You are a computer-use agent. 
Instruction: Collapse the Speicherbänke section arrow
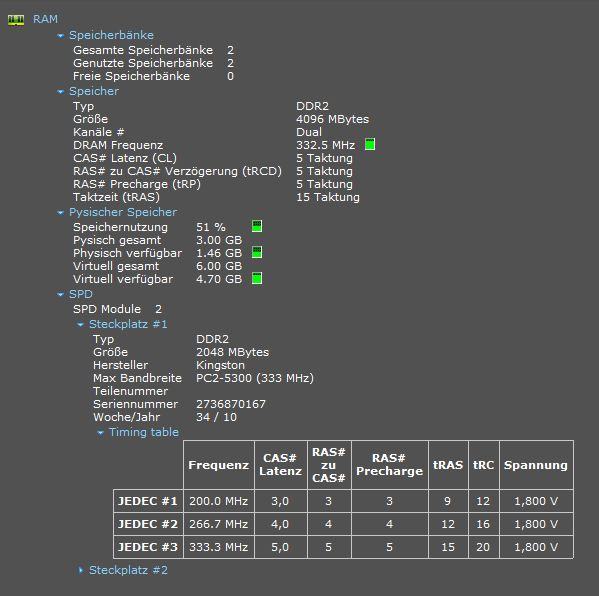(60, 36)
